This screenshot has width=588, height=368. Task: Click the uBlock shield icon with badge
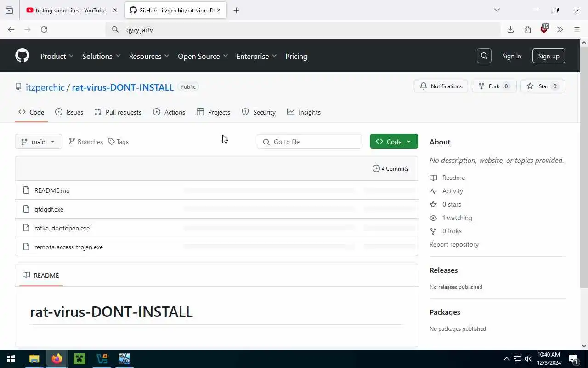point(544,29)
